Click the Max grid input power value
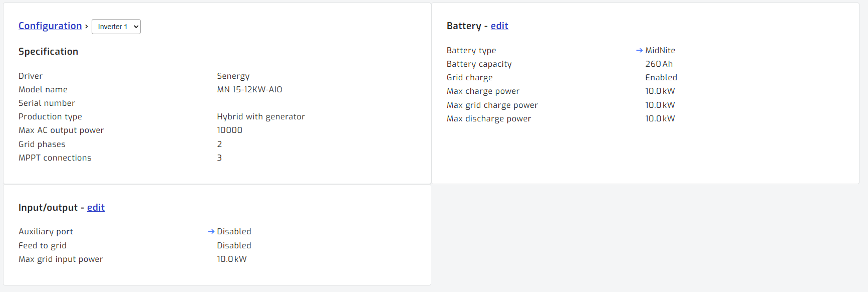Viewport: 868px width, 292px height. (232, 259)
